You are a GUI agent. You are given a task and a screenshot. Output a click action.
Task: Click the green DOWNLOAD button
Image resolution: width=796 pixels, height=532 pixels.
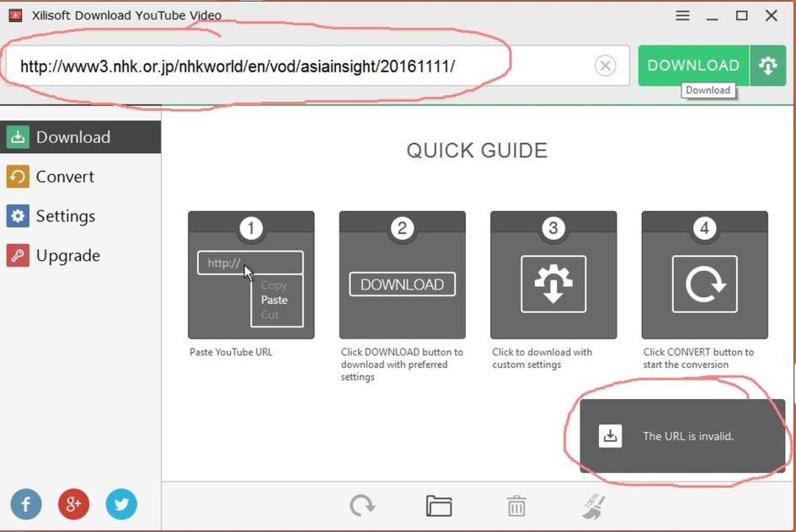(x=693, y=66)
